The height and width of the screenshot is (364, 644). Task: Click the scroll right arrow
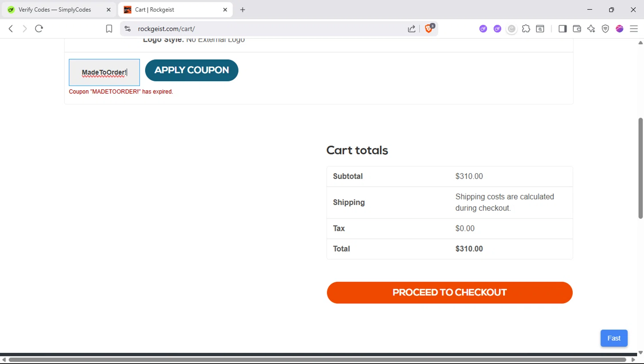pos(633,360)
